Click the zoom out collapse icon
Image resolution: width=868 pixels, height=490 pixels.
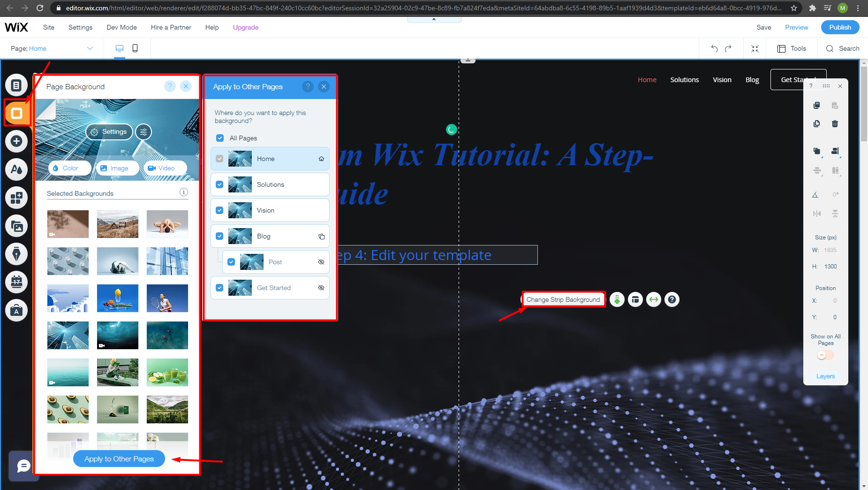click(755, 48)
